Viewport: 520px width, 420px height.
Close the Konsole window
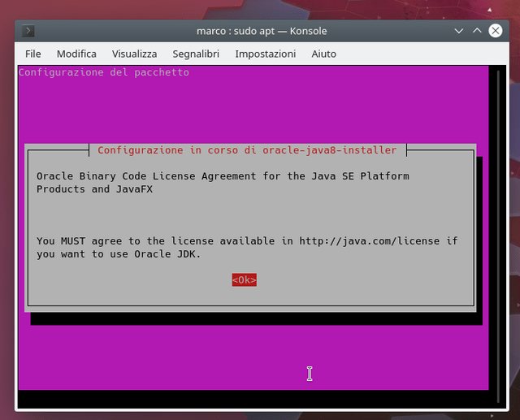[495, 31]
